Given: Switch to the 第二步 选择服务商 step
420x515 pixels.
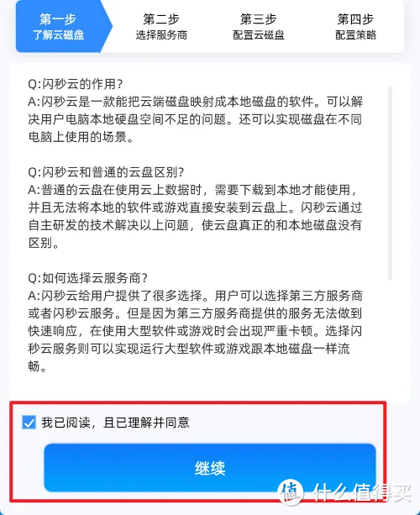Looking at the screenshot, I should (x=161, y=27).
